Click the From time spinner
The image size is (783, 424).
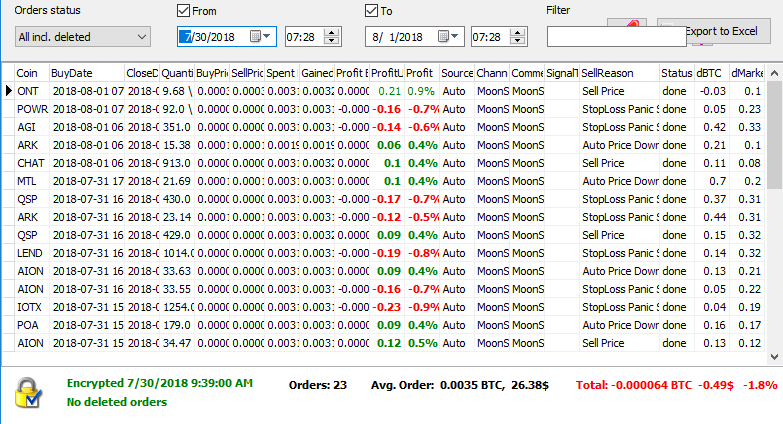click(x=331, y=37)
